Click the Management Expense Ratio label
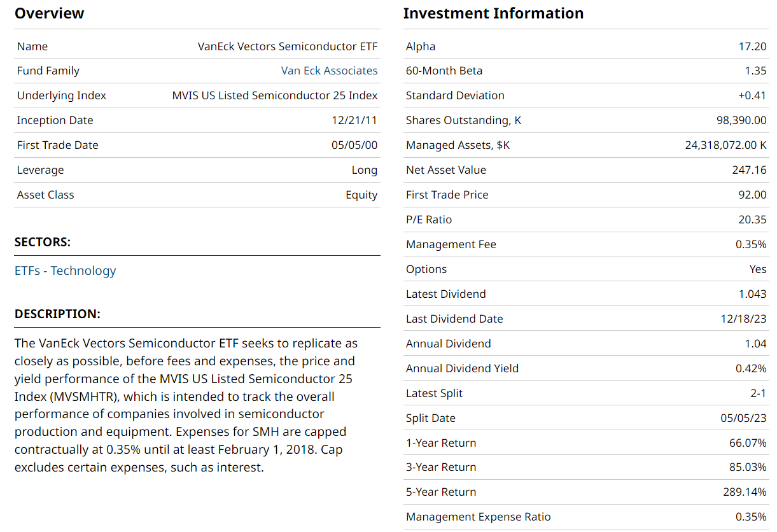This screenshot has height=532, width=777. pyautogui.click(x=479, y=517)
